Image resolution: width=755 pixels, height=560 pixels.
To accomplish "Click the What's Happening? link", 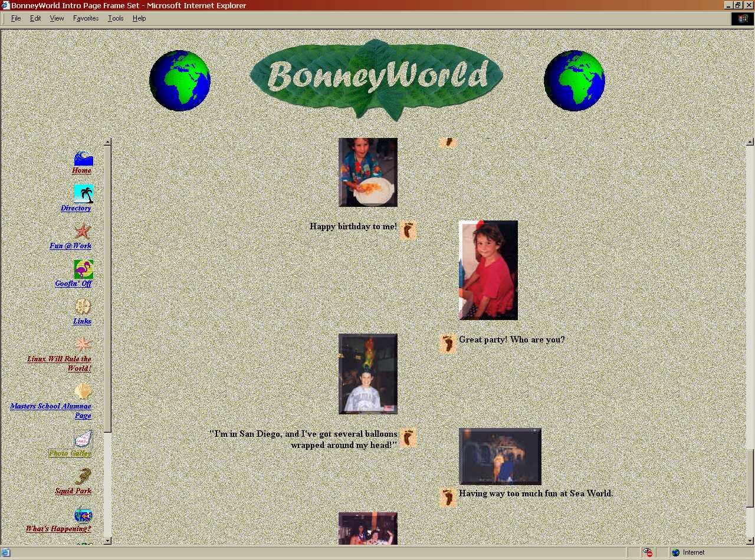I will click(x=58, y=529).
